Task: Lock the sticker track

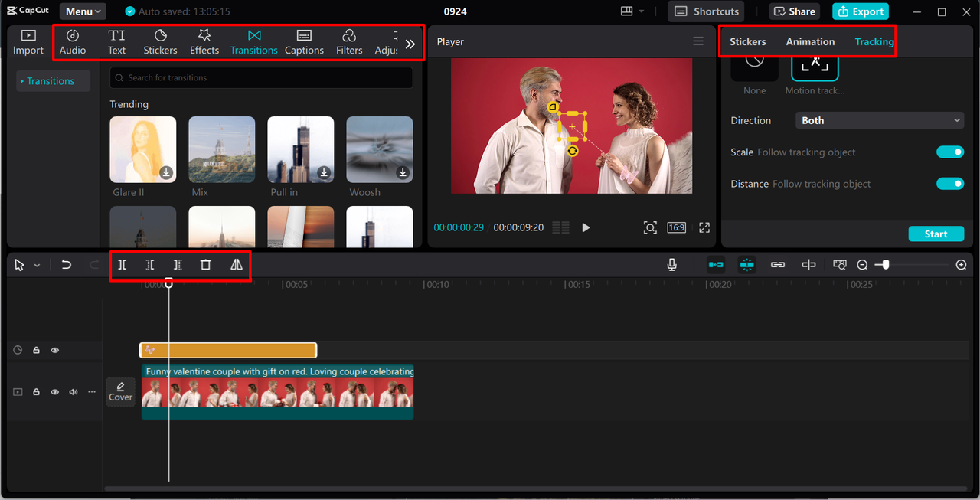Action: pos(36,350)
